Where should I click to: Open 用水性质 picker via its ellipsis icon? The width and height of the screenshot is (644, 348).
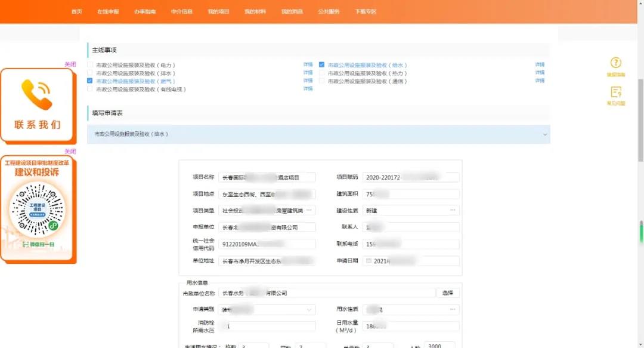[x=452, y=309]
